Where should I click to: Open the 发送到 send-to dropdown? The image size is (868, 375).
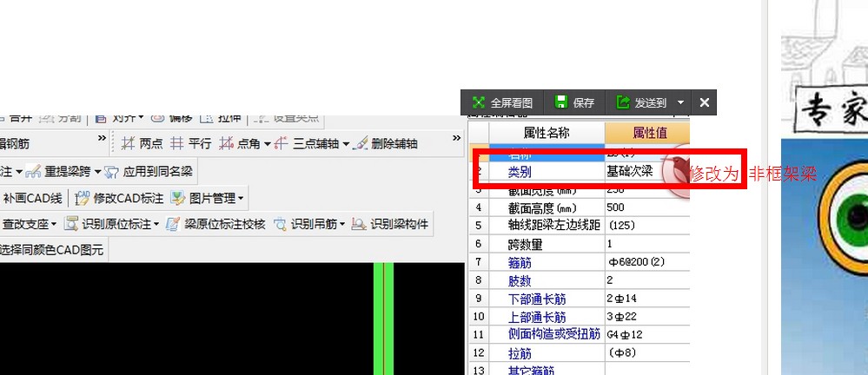click(680, 103)
